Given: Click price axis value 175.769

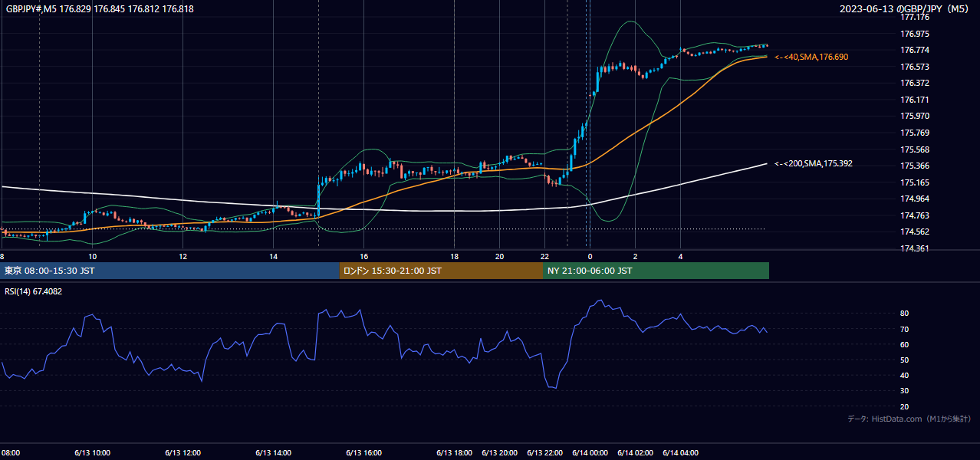Looking at the screenshot, I should point(916,133).
